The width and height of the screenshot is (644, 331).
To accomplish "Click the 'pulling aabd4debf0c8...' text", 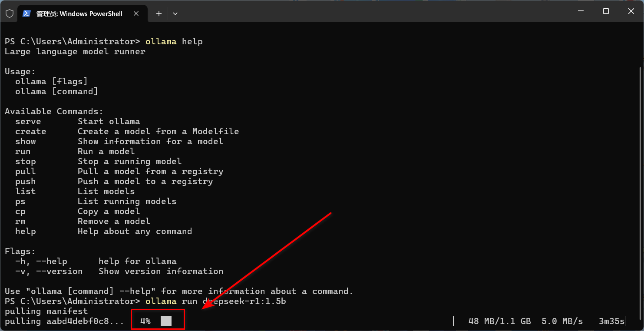I will (65, 321).
